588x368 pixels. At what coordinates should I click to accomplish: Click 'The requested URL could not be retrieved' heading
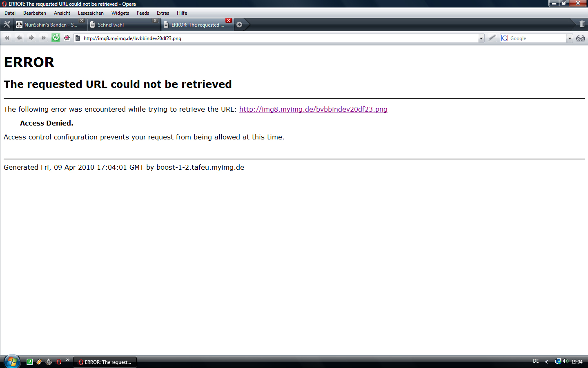click(118, 84)
